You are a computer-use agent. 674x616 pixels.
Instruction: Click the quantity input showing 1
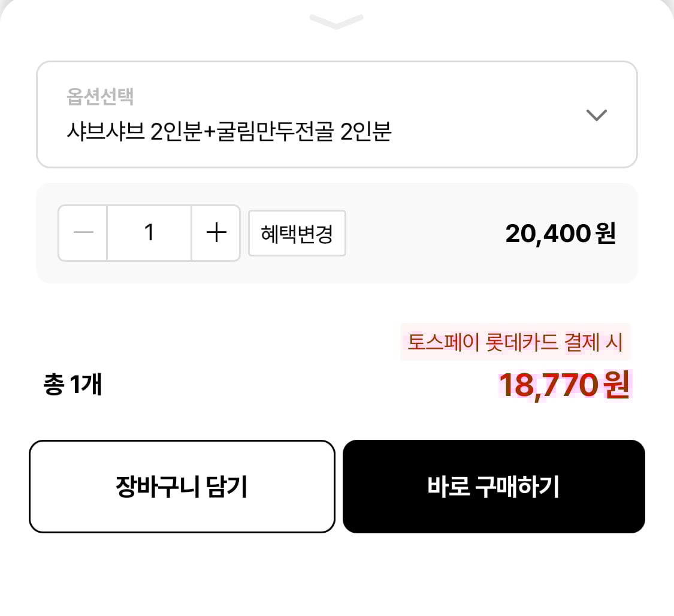(x=149, y=233)
